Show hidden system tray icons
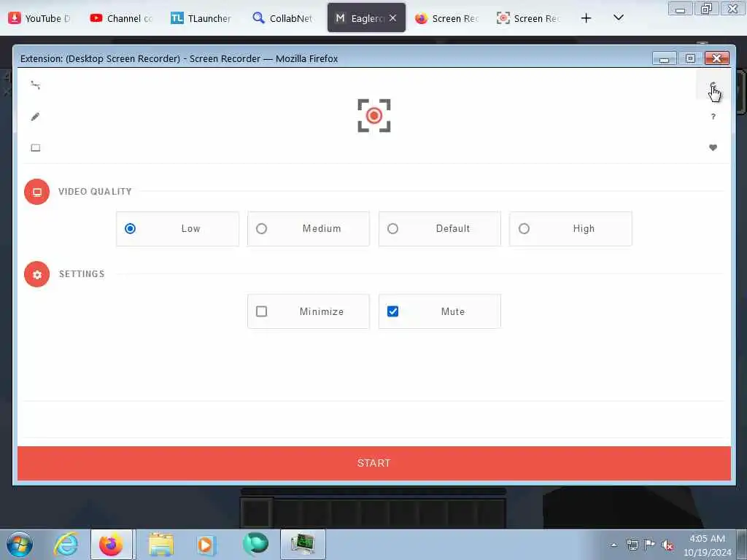The image size is (747, 560). pyautogui.click(x=614, y=545)
